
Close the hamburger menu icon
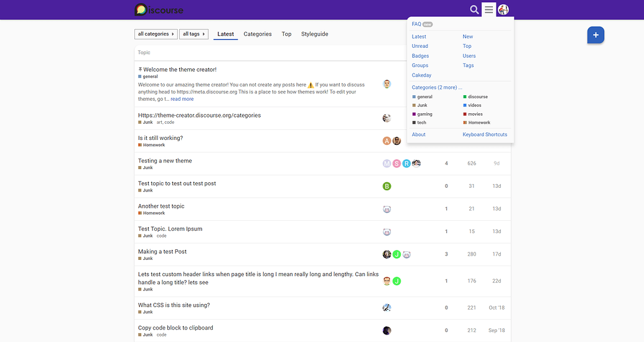[x=489, y=9]
